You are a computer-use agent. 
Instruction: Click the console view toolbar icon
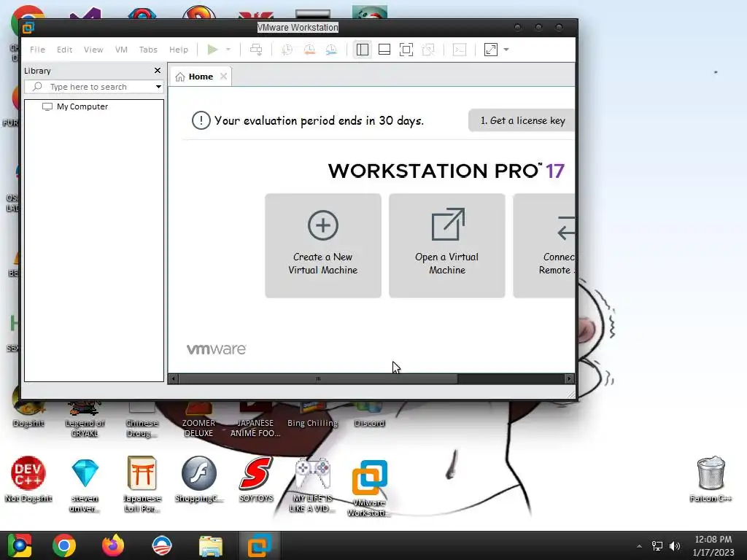pos(460,50)
